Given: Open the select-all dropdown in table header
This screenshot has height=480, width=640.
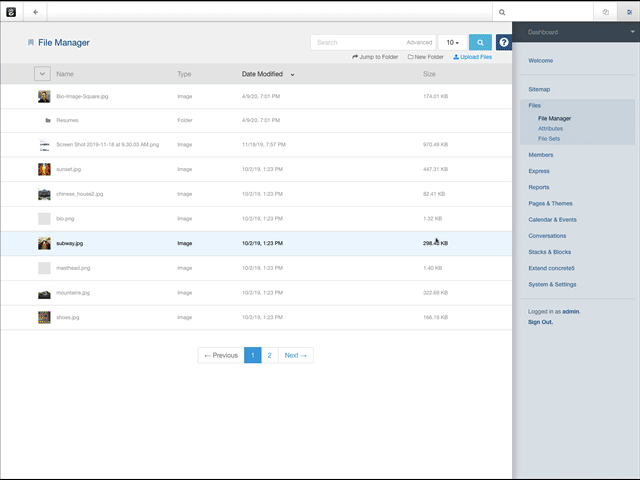Looking at the screenshot, I should [x=42, y=74].
